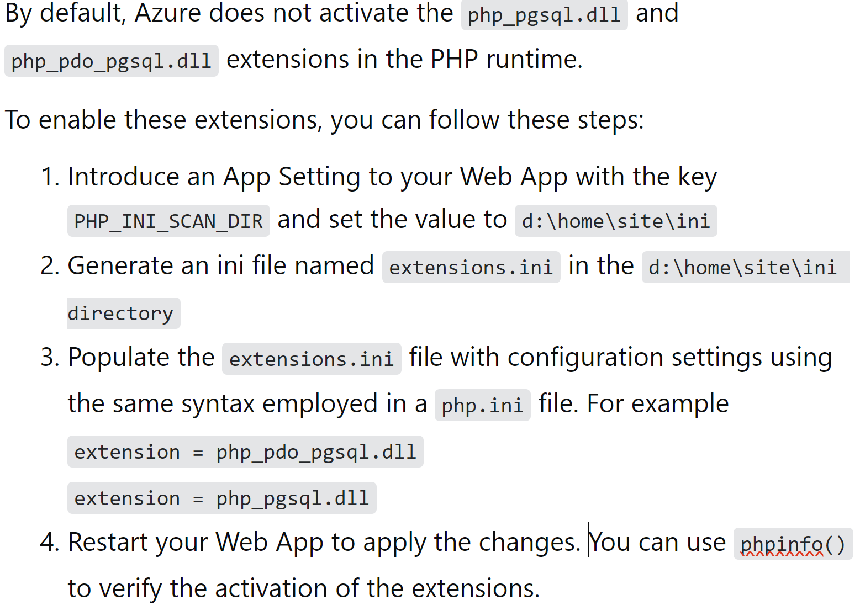The height and width of the screenshot is (616, 860).
Task: Click the php_pgsql.dll code in first line
Action: click(544, 15)
